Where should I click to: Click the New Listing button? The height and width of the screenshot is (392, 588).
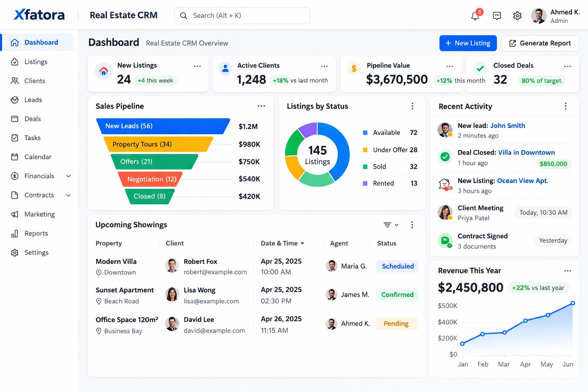click(x=468, y=43)
